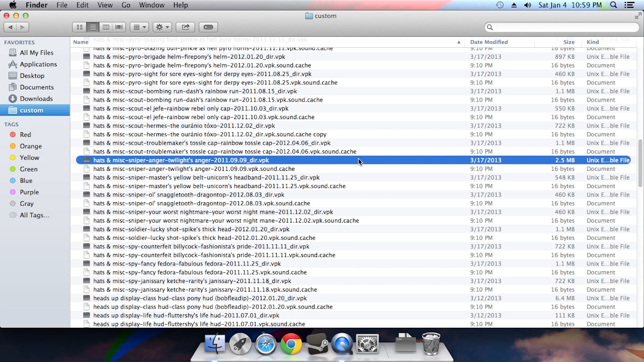Select spy-fancy fedora-fabulous fedora _dir.vpk file
644x362 pixels.
353,263
